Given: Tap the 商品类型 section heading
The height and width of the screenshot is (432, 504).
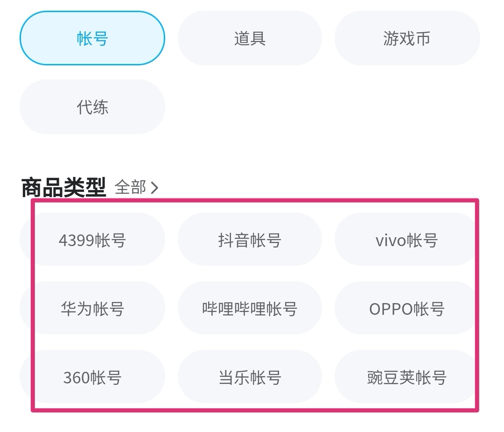Looking at the screenshot, I should (64, 187).
